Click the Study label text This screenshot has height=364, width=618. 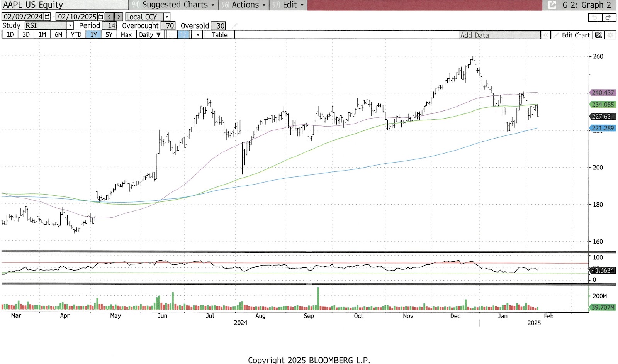click(11, 25)
